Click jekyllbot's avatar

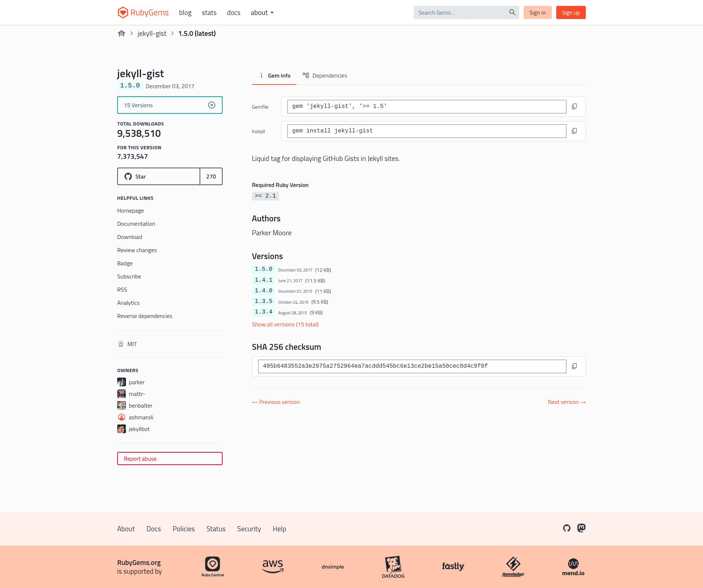[122, 429]
